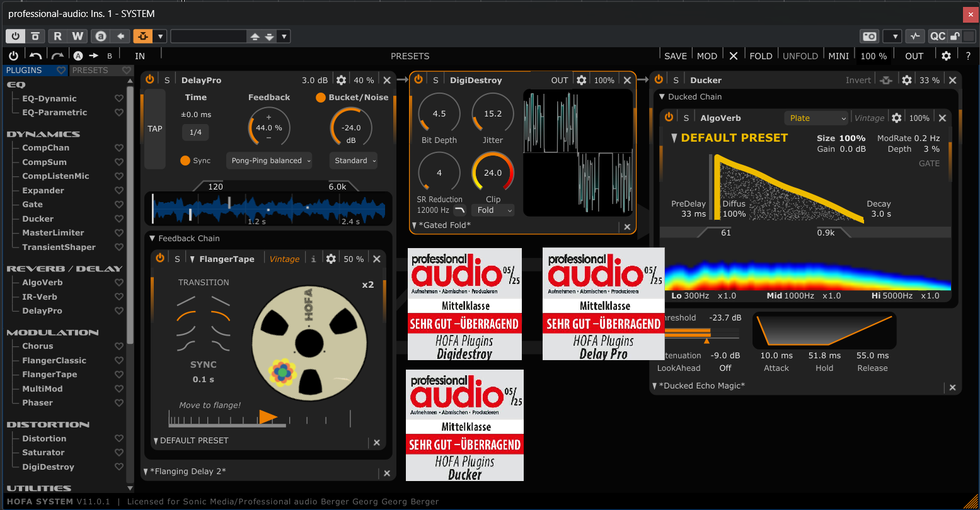Click the gear icon on the DigiDestroy module
The image size is (980, 510).
pyautogui.click(x=581, y=79)
